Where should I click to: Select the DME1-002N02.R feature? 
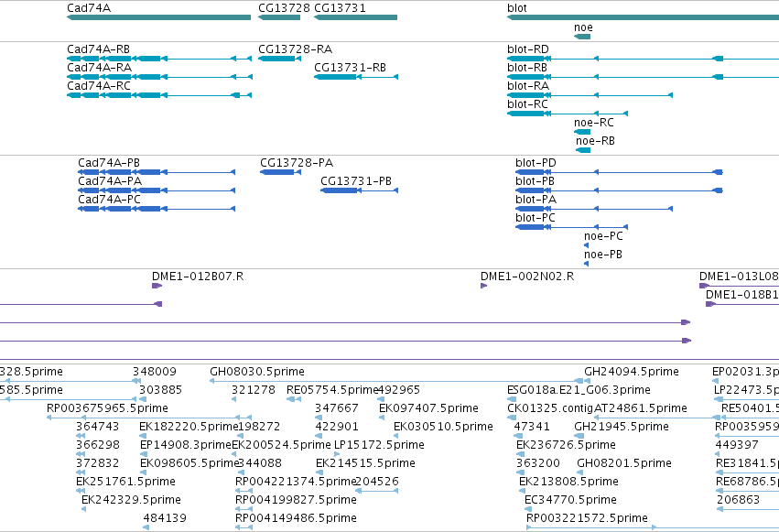483,286
